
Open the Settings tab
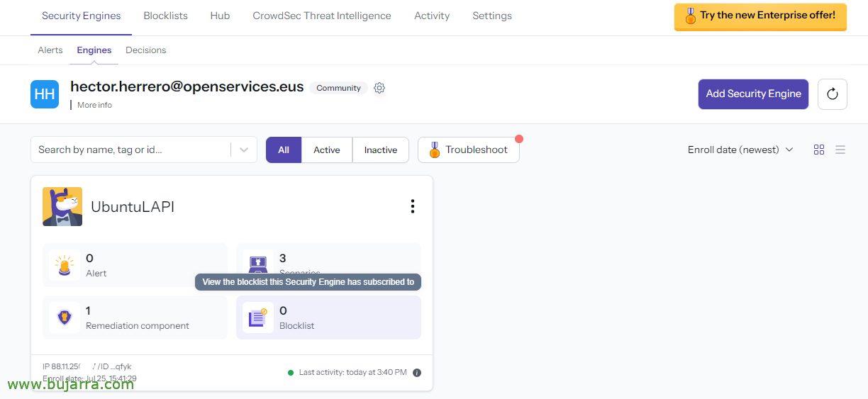492,16
